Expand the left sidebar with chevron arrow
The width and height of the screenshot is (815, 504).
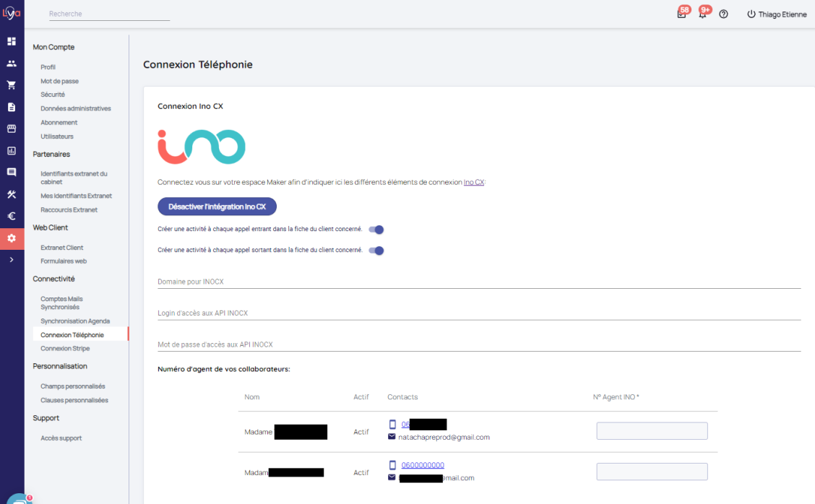click(x=12, y=259)
